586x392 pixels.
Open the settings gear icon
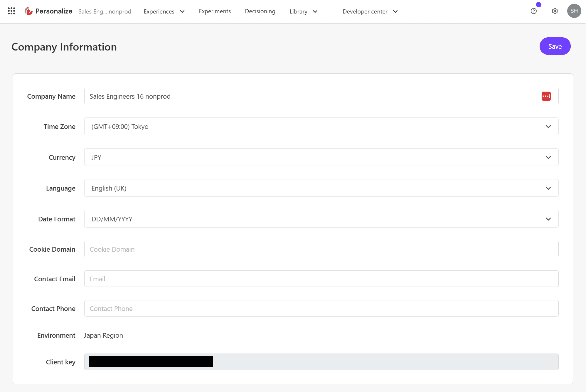pos(555,11)
